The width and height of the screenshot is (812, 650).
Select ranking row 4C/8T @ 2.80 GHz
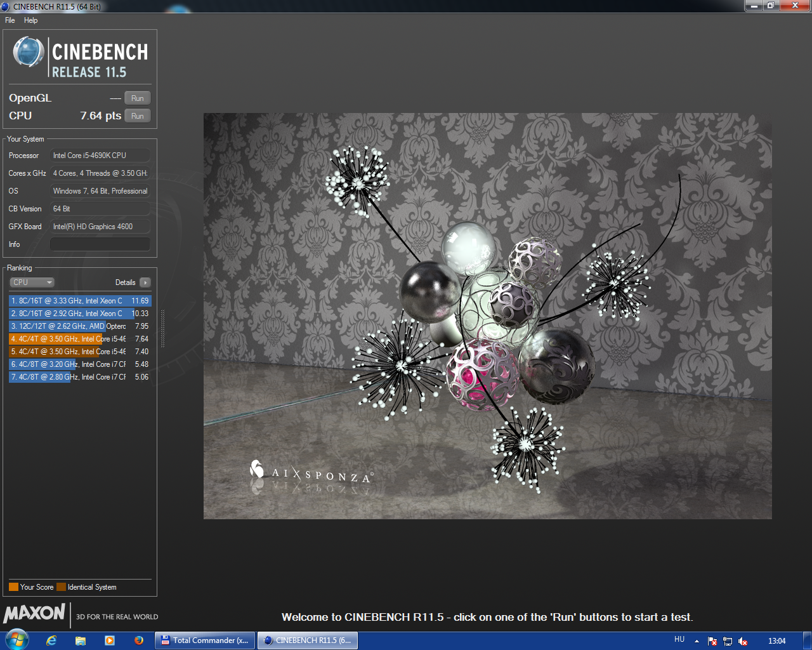(80, 377)
